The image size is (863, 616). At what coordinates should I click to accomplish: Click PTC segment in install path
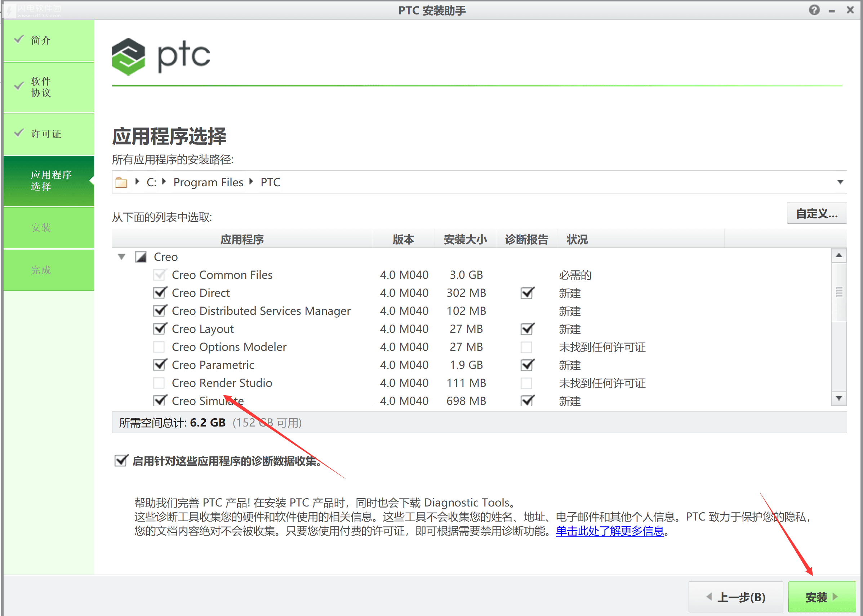pos(270,182)
